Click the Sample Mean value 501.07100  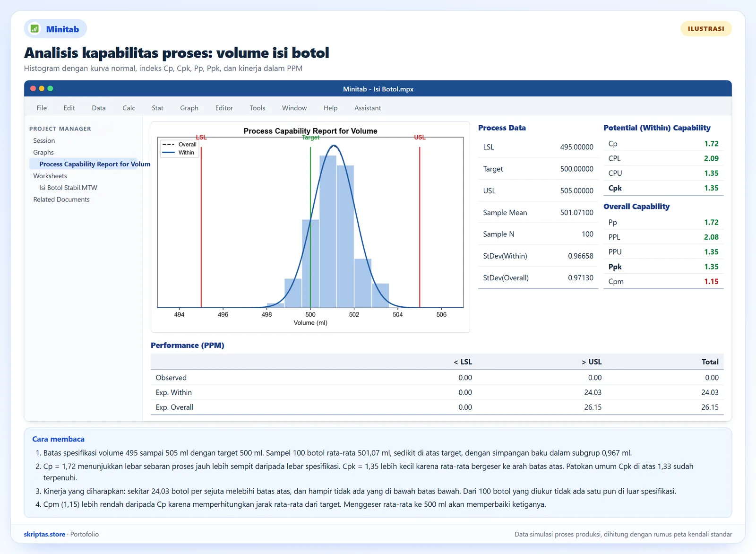[576, 213]
